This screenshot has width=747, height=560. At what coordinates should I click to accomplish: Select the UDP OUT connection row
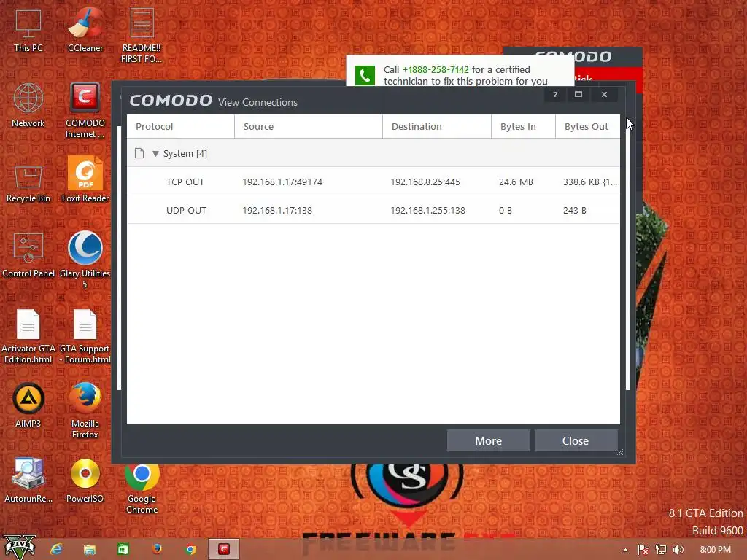[373, 210]
